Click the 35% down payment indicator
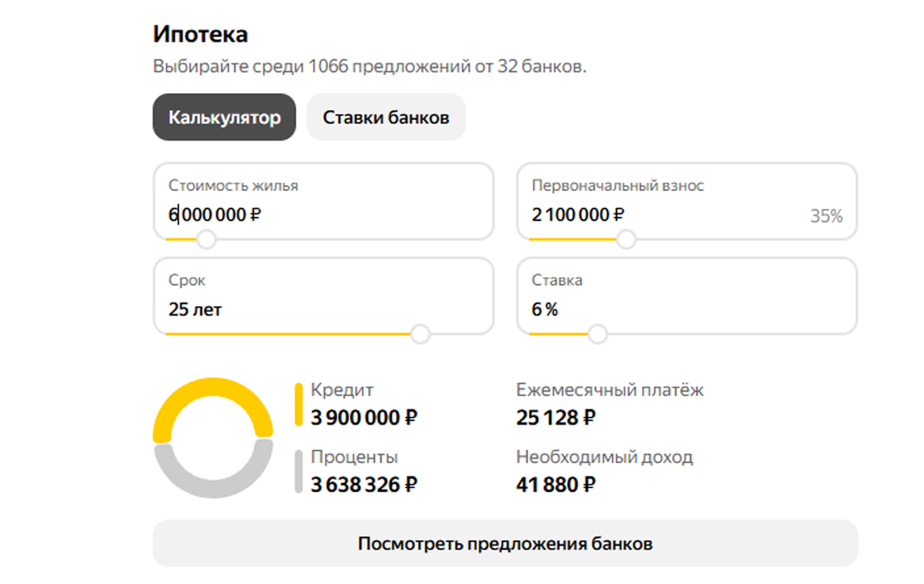924x584 pixels. click(x=826, y=216)
